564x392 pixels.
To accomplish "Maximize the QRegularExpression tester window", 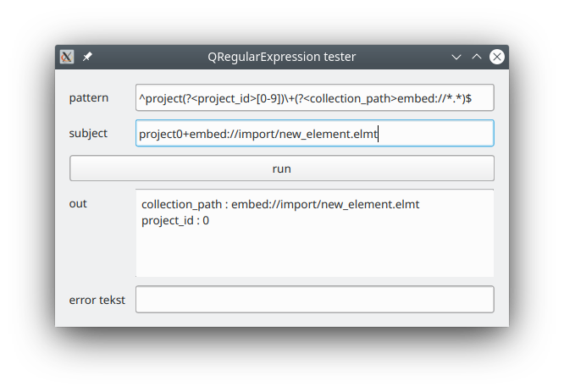I will (x=477, y=57).
